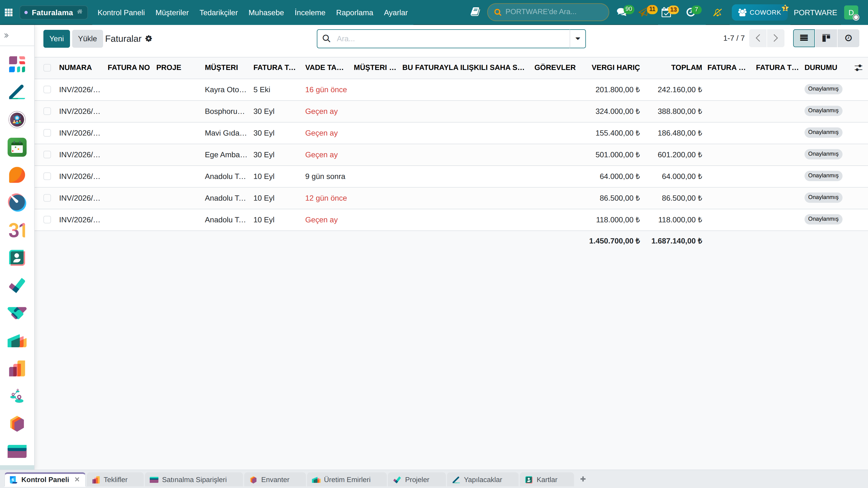Tick the checkbox for the Mavi Gıda invoice
This screenshot has width=868, height=488.
(x=47, y=133)
